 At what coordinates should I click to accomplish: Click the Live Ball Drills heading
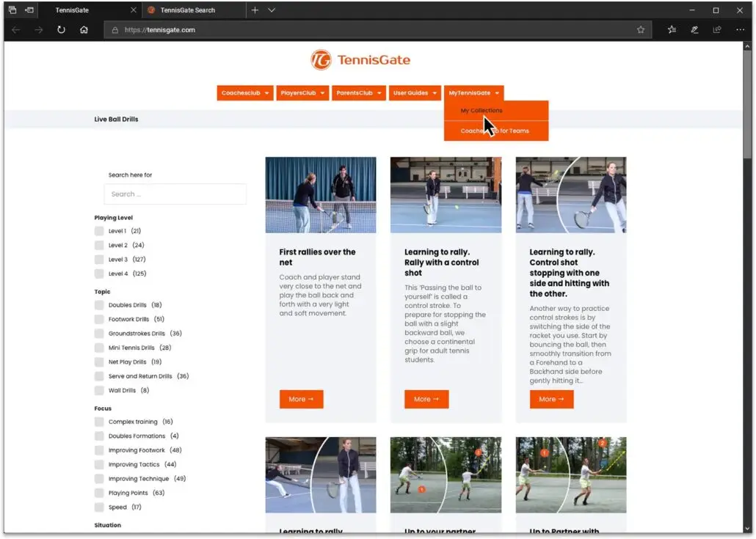[x=116, y=120]
